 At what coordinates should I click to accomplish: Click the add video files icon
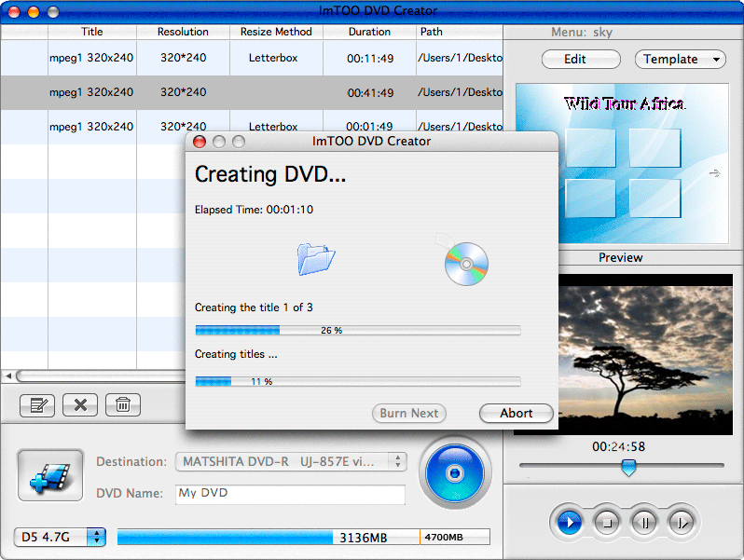coord(50,475)
